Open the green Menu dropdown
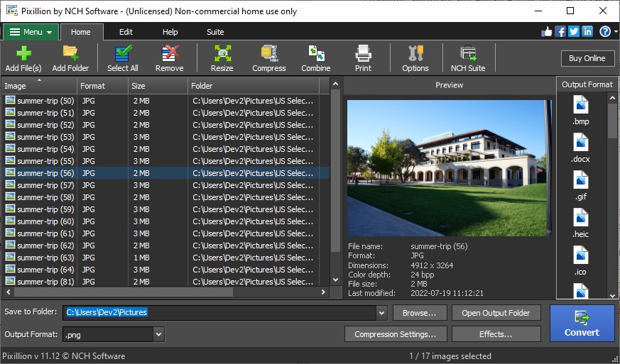 (x=31, y=32)
